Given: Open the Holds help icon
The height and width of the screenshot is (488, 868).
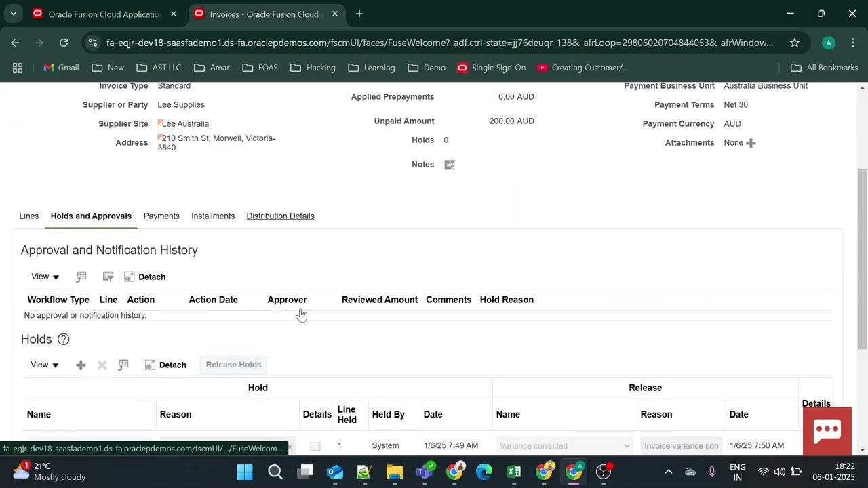Looking at the screenshot, I should pos(64,340).
